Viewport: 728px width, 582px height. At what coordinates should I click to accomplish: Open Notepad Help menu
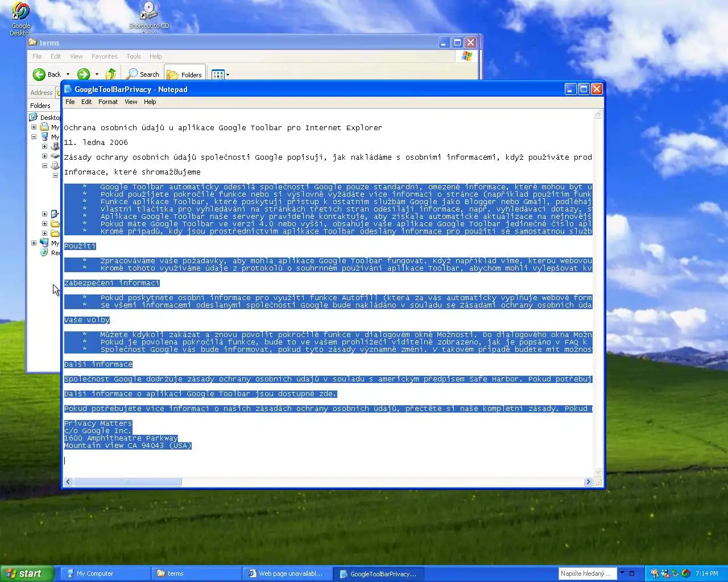(x=150, y=102)
